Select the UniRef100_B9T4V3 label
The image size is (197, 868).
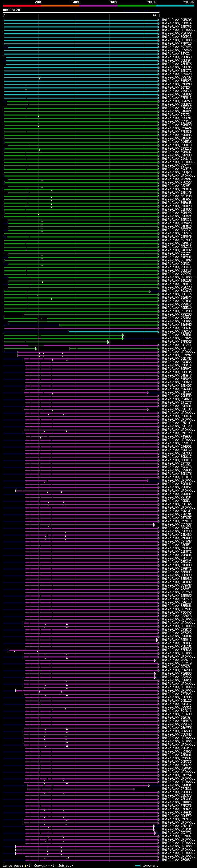click(177, 47)
